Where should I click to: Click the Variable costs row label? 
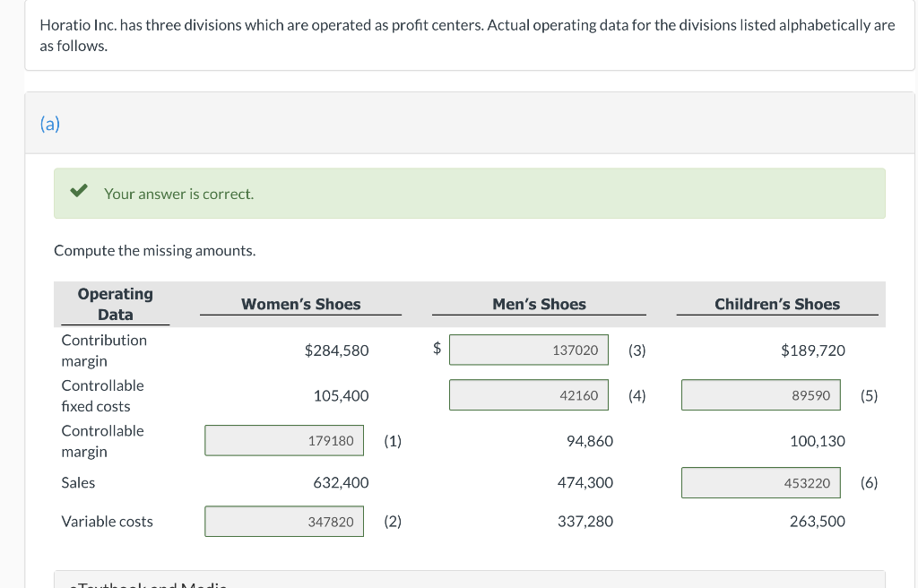(x=107, y=522)
